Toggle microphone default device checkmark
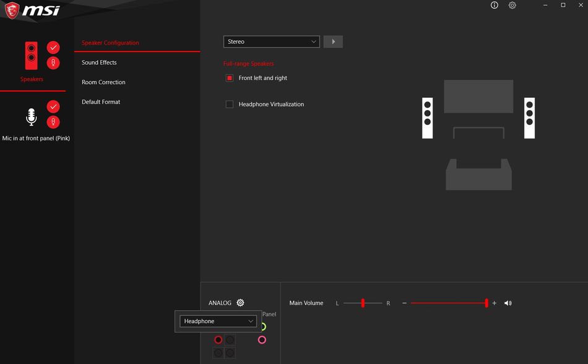This screenshot has height=364, width=588. click(53, 106)
